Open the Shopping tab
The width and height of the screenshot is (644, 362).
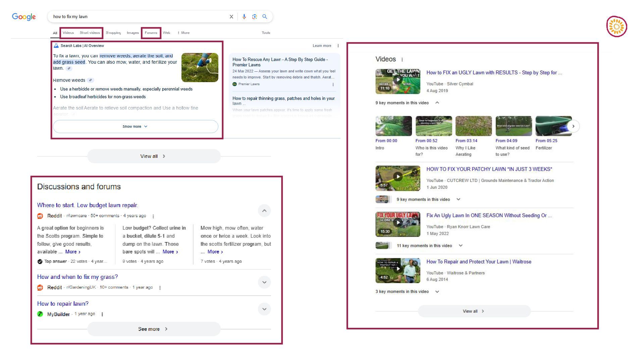coord(113,33)
